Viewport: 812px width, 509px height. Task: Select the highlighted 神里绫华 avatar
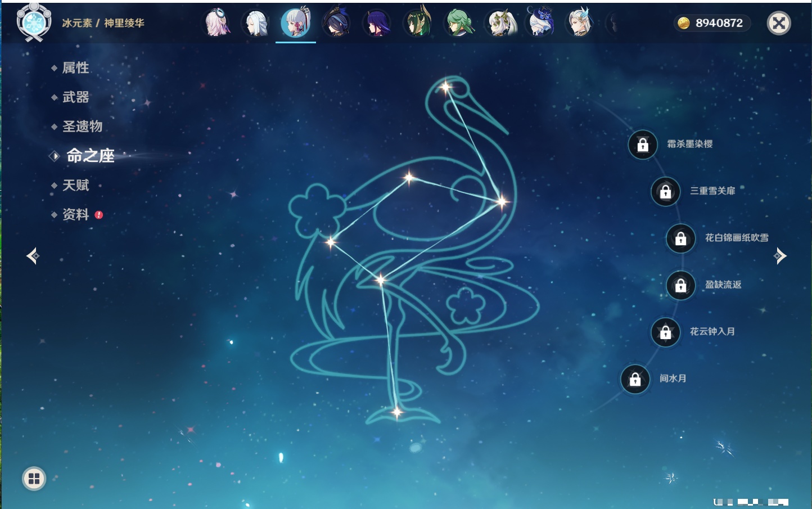[296, 23]
